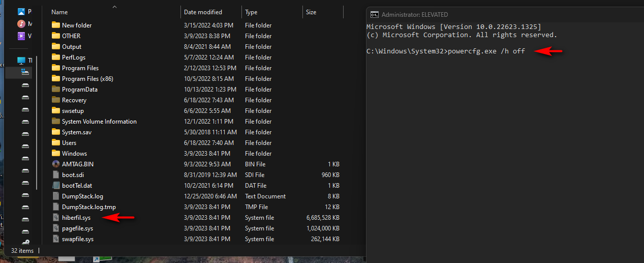Click the BIN File type cell

(256, 164)
